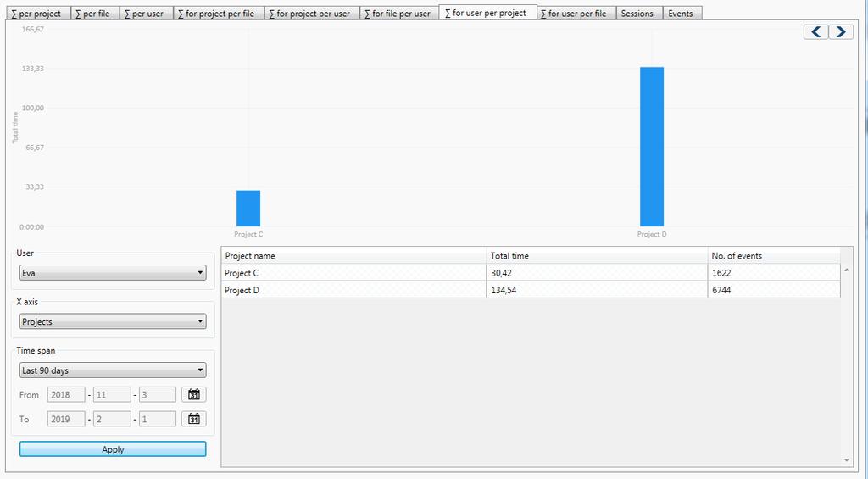This screenshot has height=479, width=868.
Task: Click the From month field 11
Action: [x=113, y=394]
